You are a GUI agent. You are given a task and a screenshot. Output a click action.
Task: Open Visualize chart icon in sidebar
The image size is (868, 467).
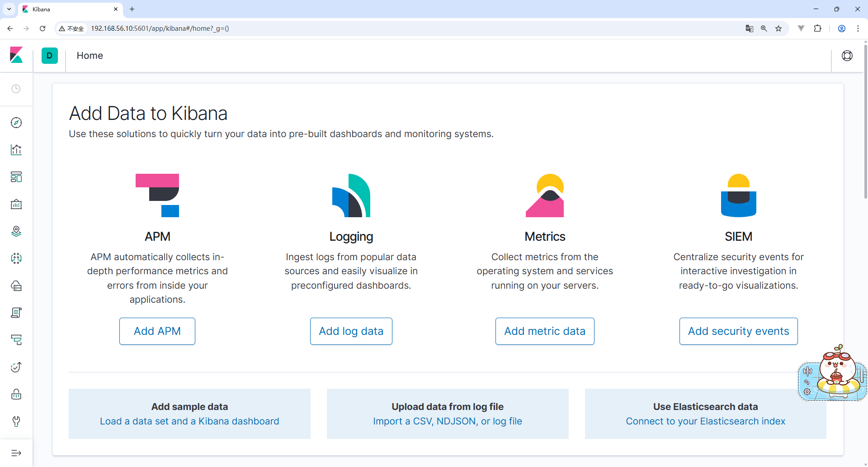click(16, 150)
